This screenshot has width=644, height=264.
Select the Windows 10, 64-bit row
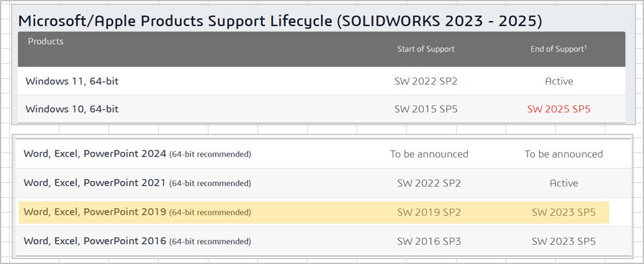tap(321, 109)
